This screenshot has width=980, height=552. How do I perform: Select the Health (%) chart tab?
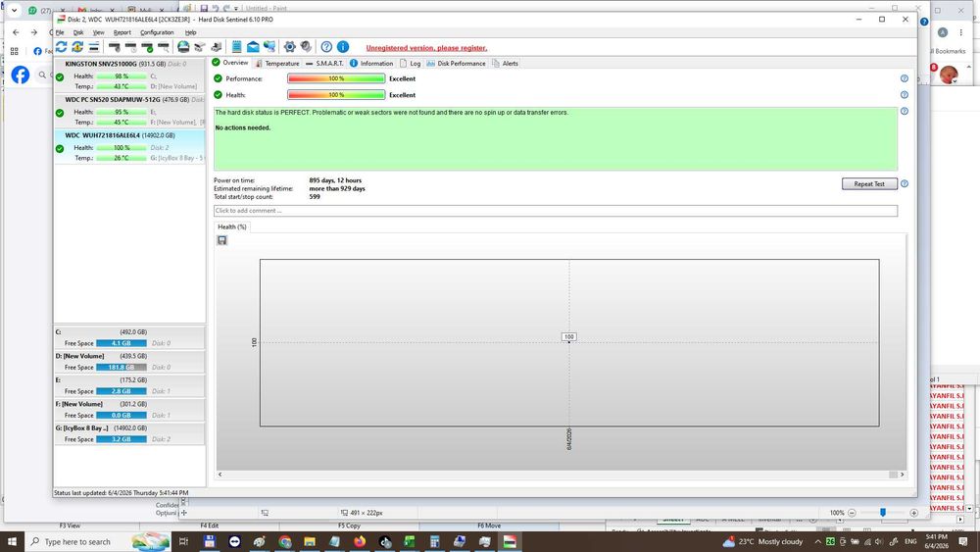(232, 226)
